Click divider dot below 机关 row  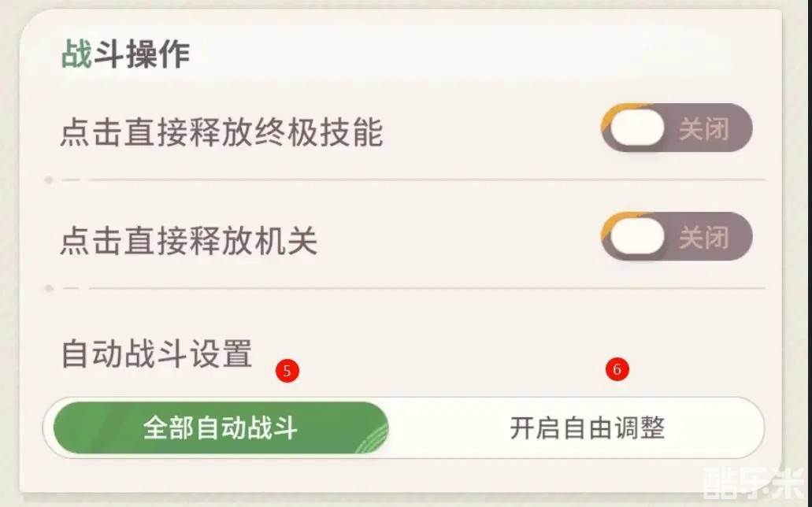(x=49, y=289)
